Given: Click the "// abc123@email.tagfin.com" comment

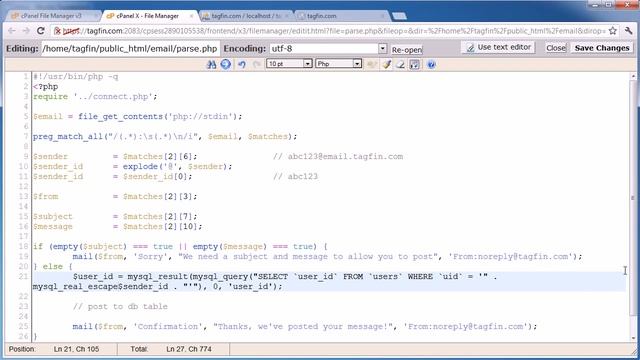Looking at the screenshot, I should coord(338,157).
